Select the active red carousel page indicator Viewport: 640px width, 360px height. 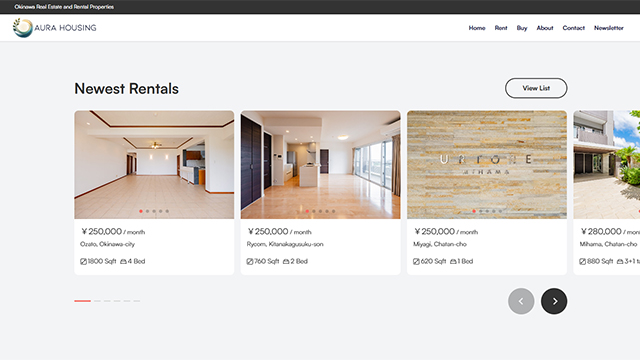[82, 301]
